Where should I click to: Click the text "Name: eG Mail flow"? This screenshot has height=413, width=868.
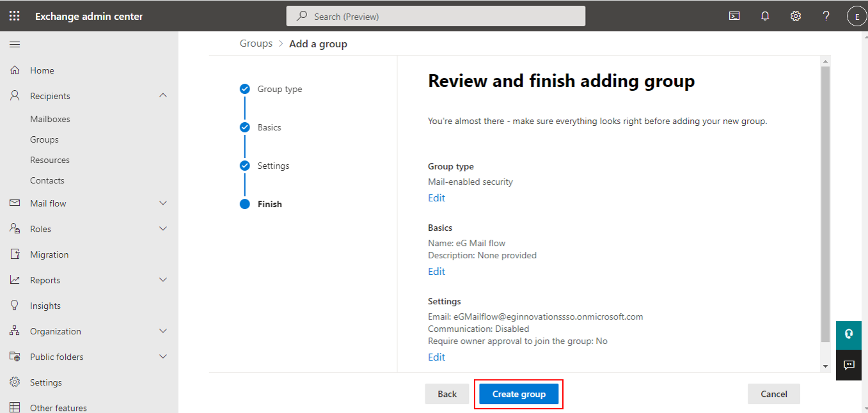click(x=467, y=243)
